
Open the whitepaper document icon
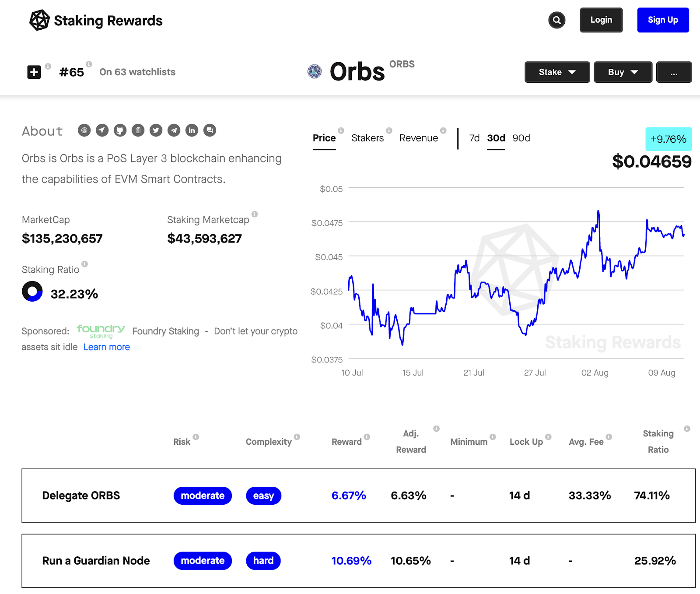pos(138,130)
